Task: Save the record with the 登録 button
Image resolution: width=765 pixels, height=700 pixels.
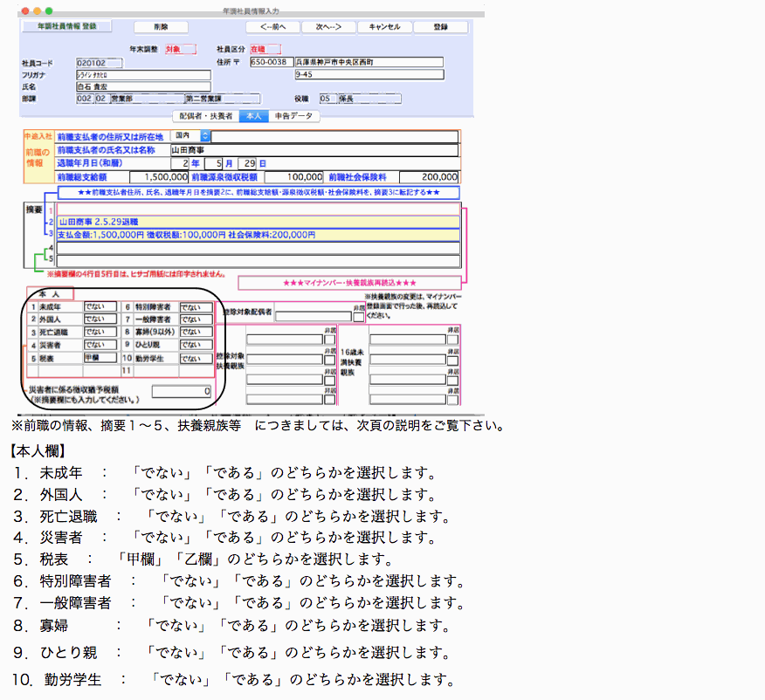Action: pos(440,27)
